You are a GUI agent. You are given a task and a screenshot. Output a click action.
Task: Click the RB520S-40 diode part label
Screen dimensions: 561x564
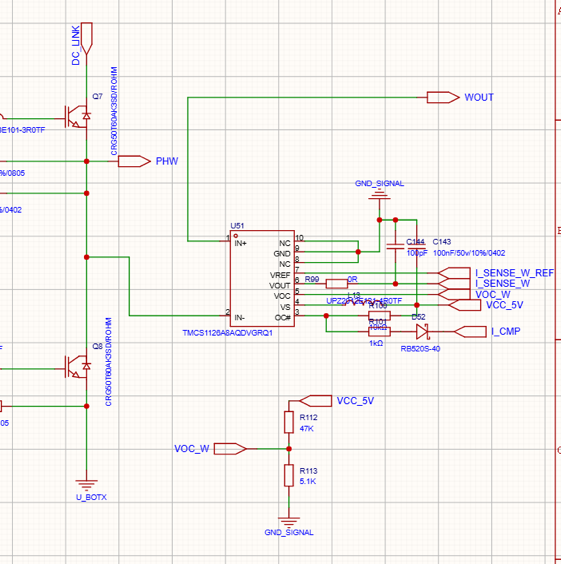420,349
